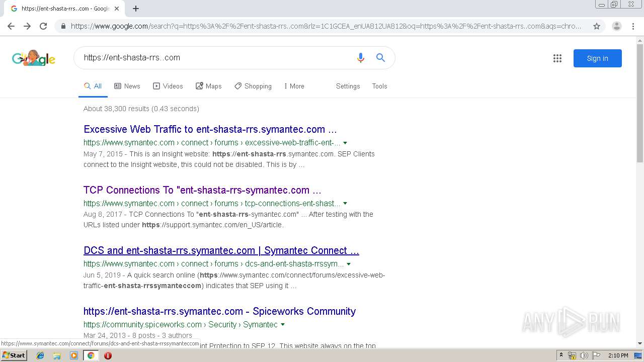Expand cached options for excessive-web-traffic result
Image resolution: width=644 pixels, height=362 pixels.
click(x=345, y=143)
